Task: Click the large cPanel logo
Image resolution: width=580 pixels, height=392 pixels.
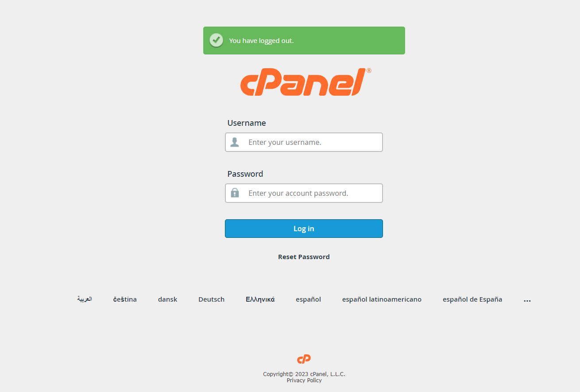Action: point(305,82)
